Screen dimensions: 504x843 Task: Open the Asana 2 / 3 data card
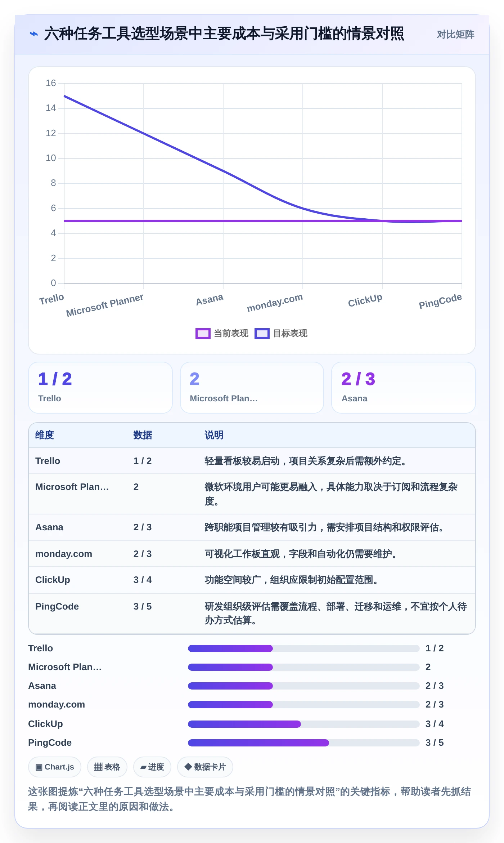point(403,388)
